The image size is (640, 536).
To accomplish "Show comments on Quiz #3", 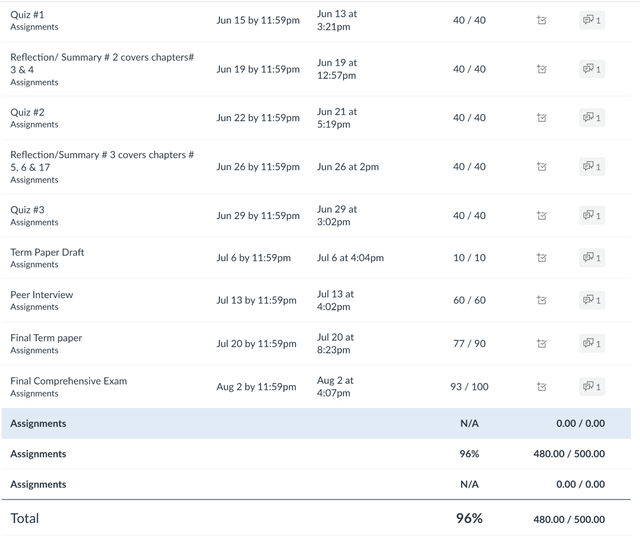I will (591, 215).
